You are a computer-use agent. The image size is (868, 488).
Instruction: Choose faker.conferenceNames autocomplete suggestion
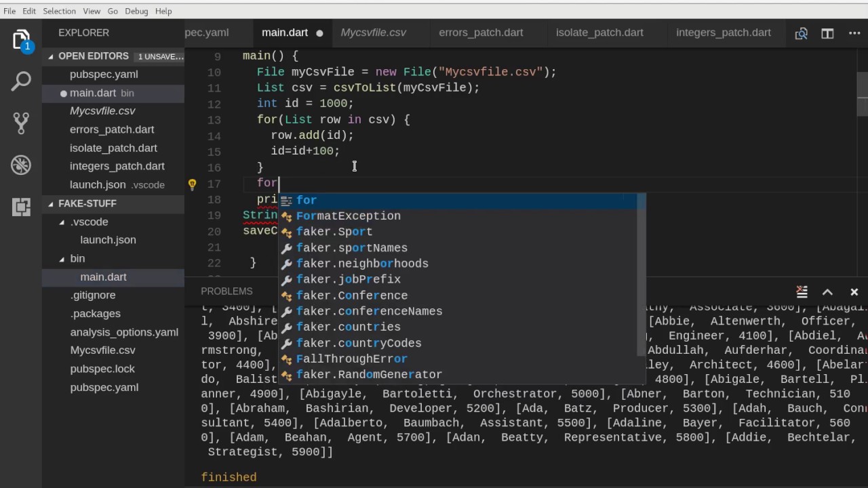(458, 311)
